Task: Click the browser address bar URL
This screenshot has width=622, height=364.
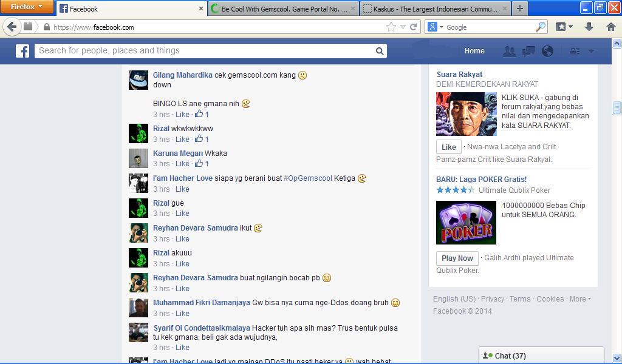Action: click(x=94, y=27)
